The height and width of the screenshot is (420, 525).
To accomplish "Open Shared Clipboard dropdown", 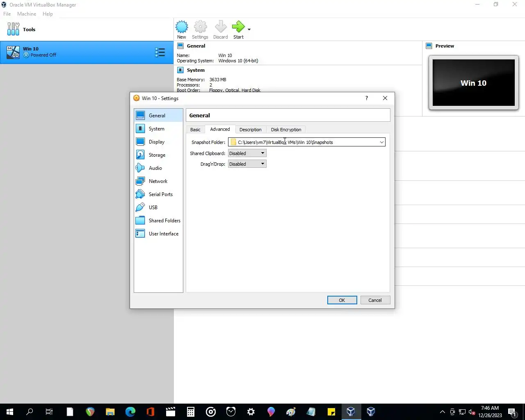I will (x=247, y=153).
